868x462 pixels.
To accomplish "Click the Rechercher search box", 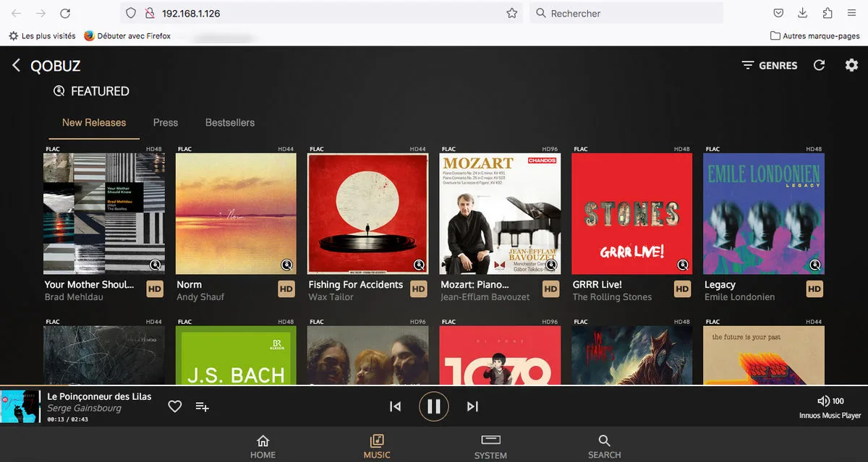I will pyautogui.click(x=626, y=13).
